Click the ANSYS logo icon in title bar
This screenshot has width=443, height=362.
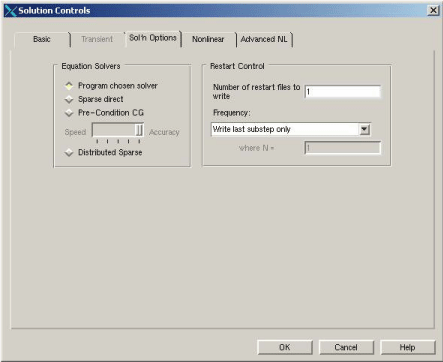click(10, 11)
